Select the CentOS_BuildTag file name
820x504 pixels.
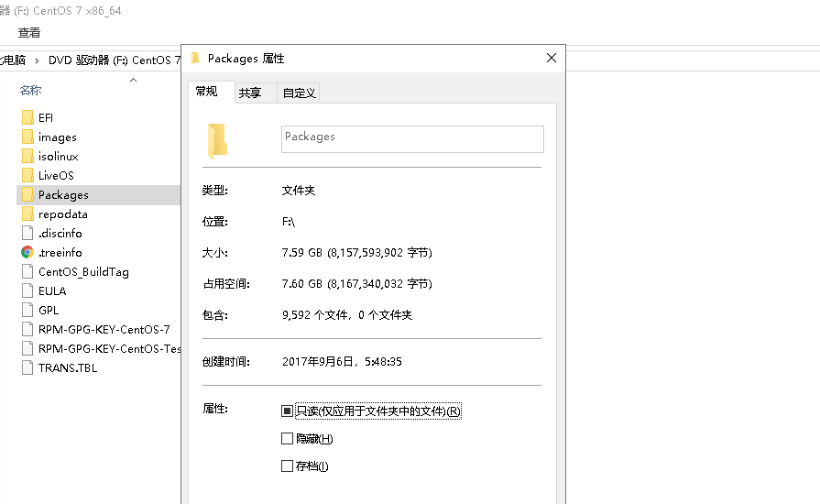(83, 272)
